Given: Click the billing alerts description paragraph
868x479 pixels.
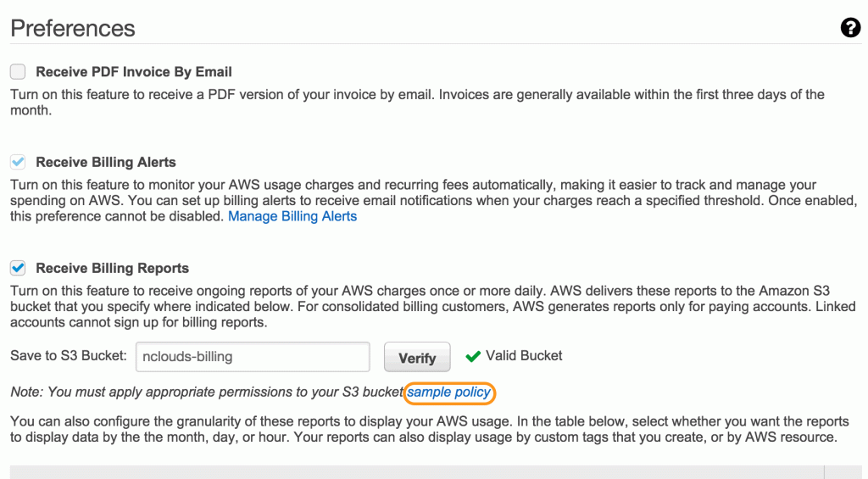Looking at the screenshot, I should tap(433, 200).
